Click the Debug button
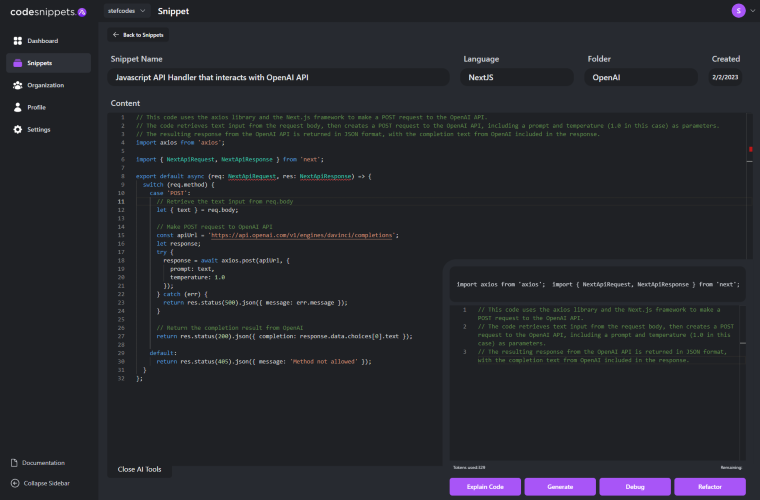760x500 pixels. (x=635, y=486)
